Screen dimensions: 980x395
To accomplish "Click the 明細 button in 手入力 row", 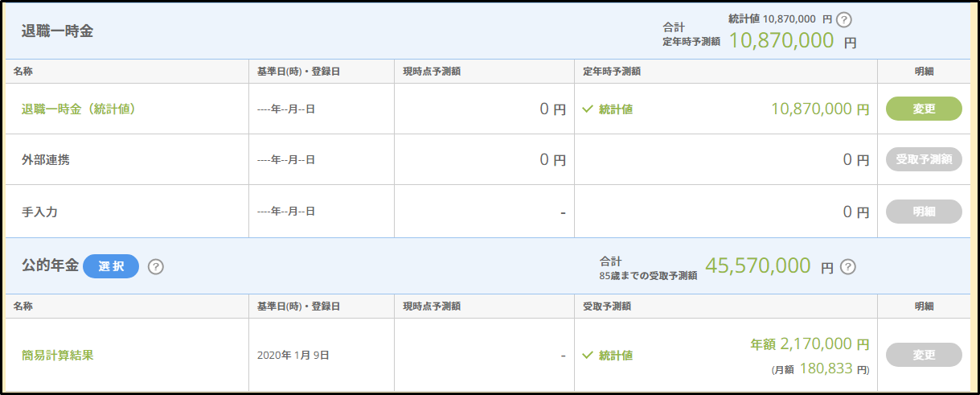I will coord(924,212).
